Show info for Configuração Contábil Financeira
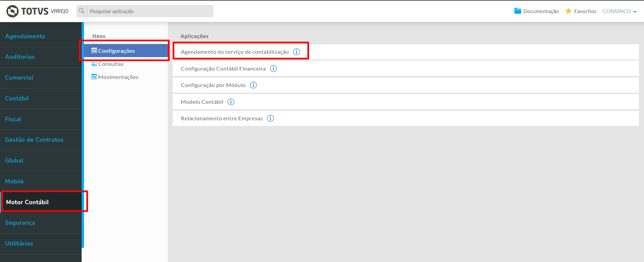The image size is (644, 262). point(273,69)
